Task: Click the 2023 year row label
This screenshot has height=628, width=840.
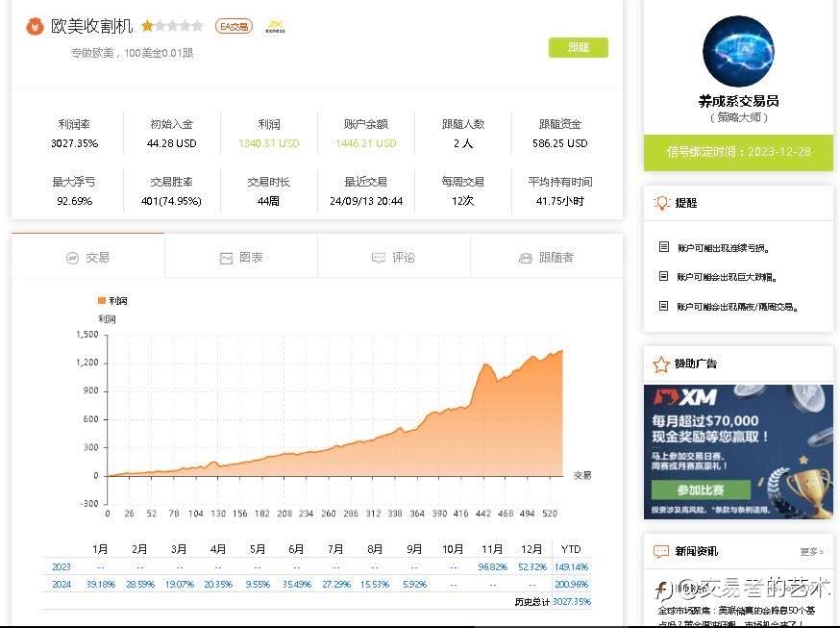Action: (x=62, y=566)
